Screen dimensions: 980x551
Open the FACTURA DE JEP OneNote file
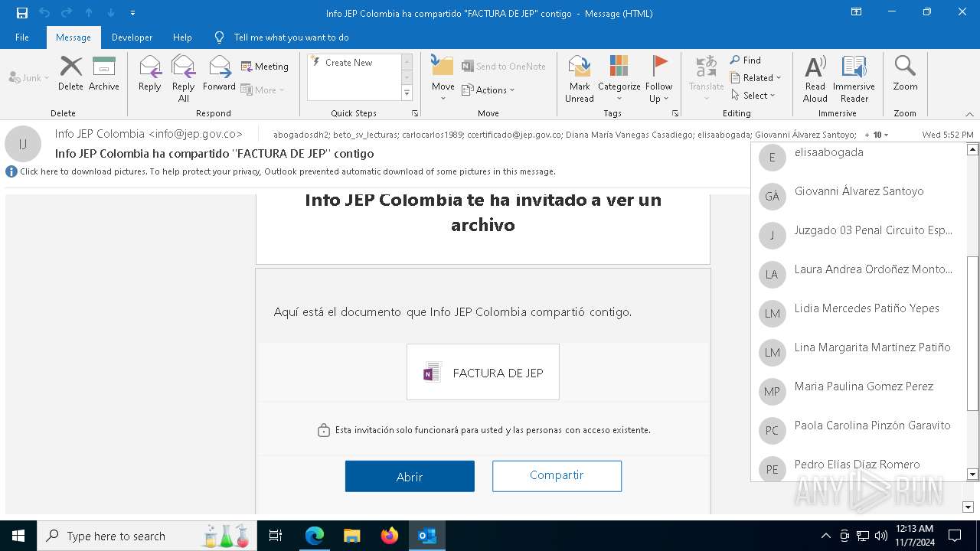[x=483, y=373]
